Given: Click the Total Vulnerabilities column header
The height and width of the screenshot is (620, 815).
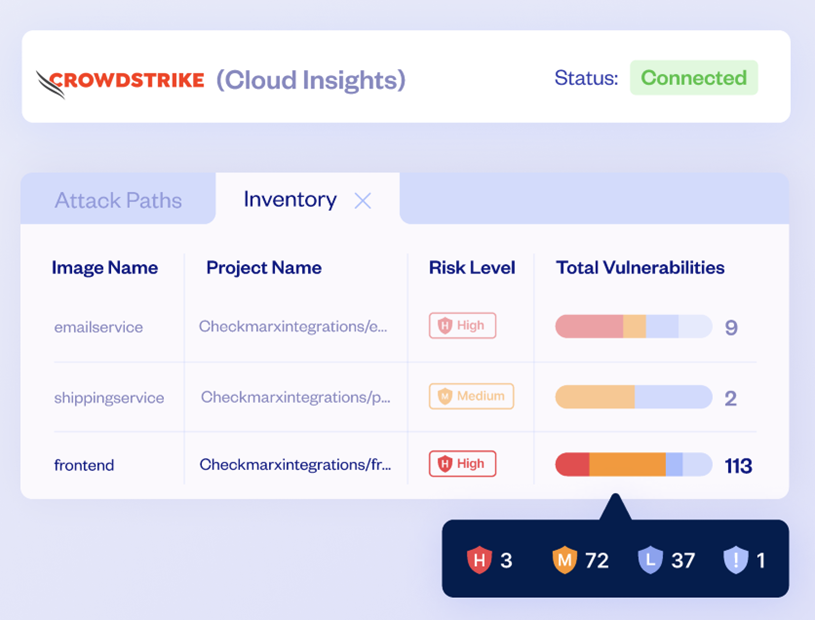Looking at the screenshot, I should coord(640,268).
